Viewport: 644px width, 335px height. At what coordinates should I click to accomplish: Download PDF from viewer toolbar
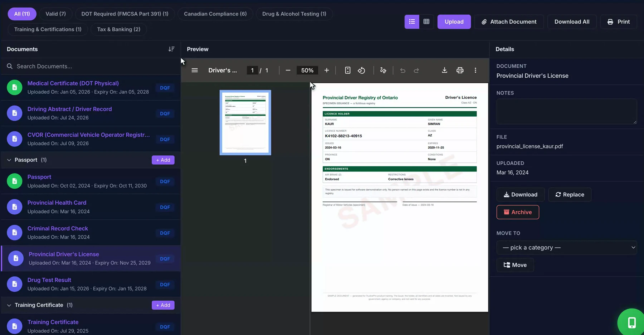pos(444,71)
